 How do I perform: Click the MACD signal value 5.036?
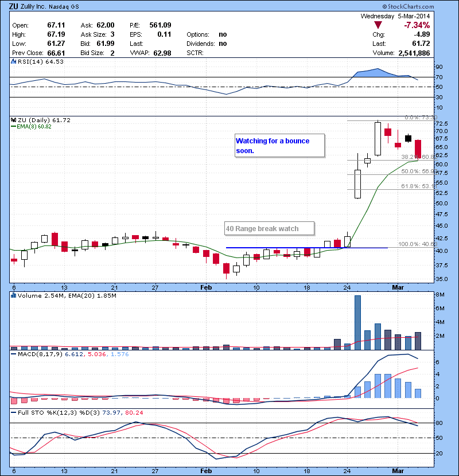(97, 354)
